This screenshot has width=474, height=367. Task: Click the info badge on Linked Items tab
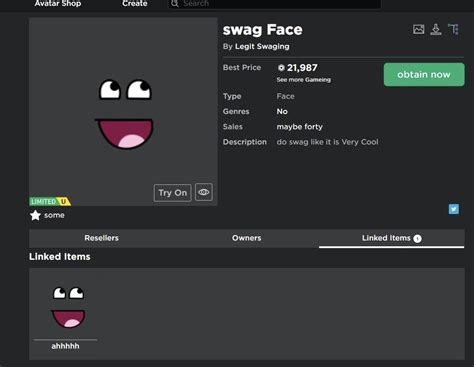pos(417,238)
